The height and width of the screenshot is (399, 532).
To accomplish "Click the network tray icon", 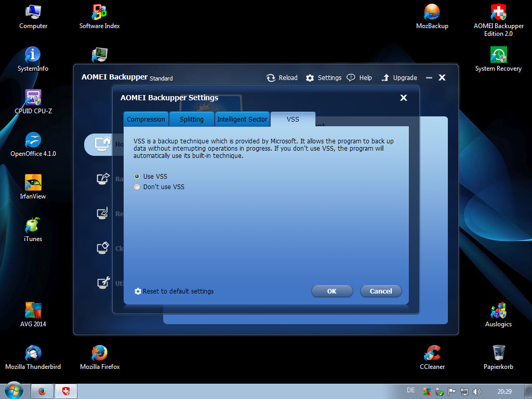I will coord(464,392).
